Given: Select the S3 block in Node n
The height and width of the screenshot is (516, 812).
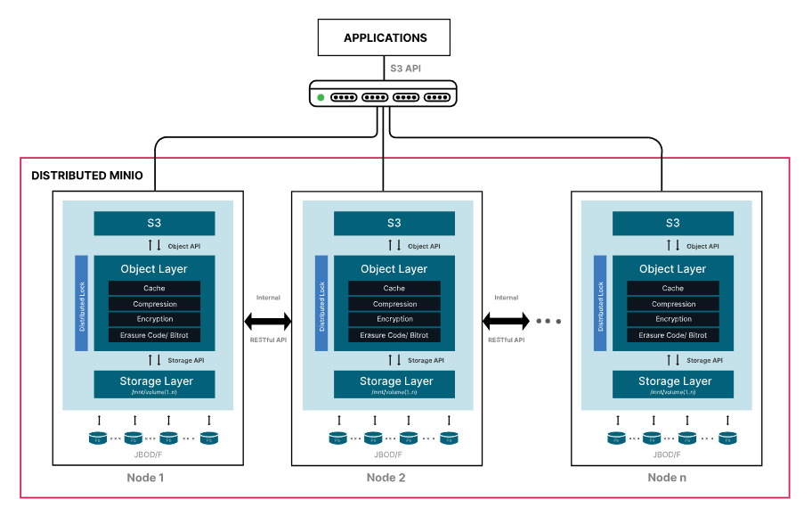Looking at the screenshot, I should click(673, 223).
